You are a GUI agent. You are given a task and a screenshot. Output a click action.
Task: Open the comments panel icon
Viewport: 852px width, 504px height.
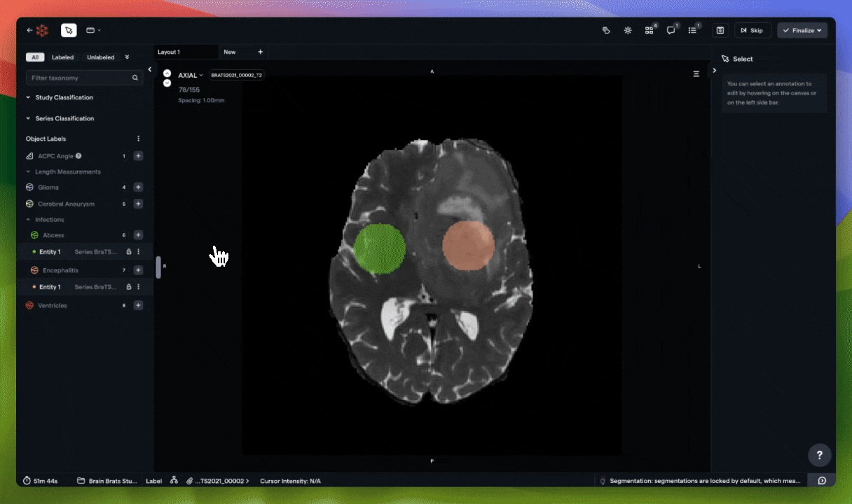(x=671, y=30)
